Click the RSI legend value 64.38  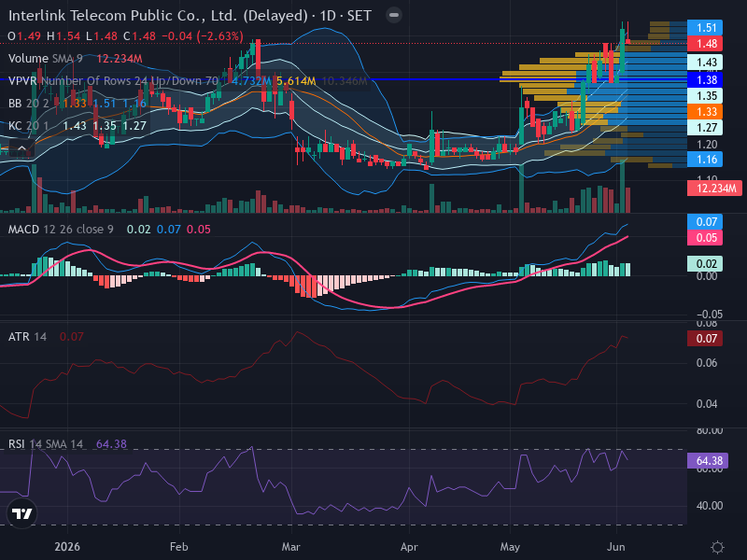(x=111, y=444)
